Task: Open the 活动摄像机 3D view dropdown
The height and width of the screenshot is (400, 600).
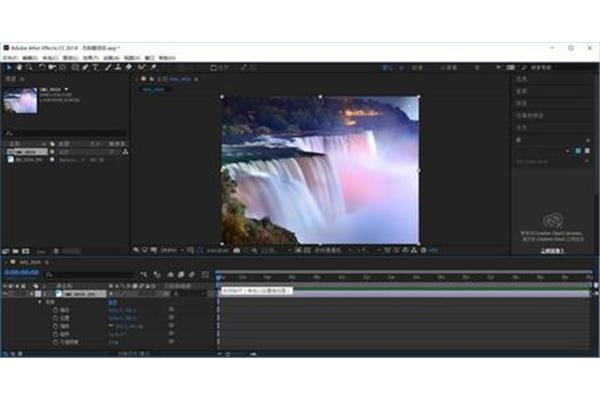Action: (331, 250)
